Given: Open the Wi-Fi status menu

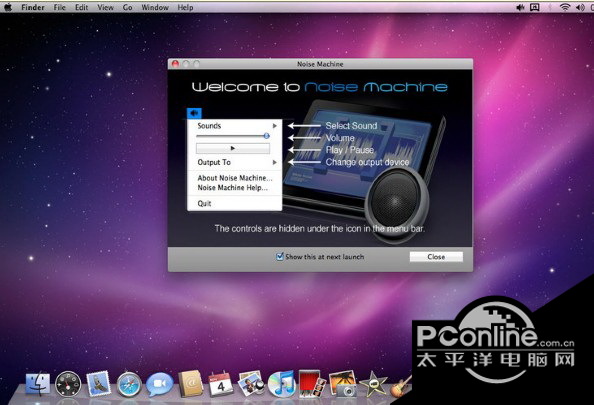Looking at the screenshot, I should tap(565, 7).
